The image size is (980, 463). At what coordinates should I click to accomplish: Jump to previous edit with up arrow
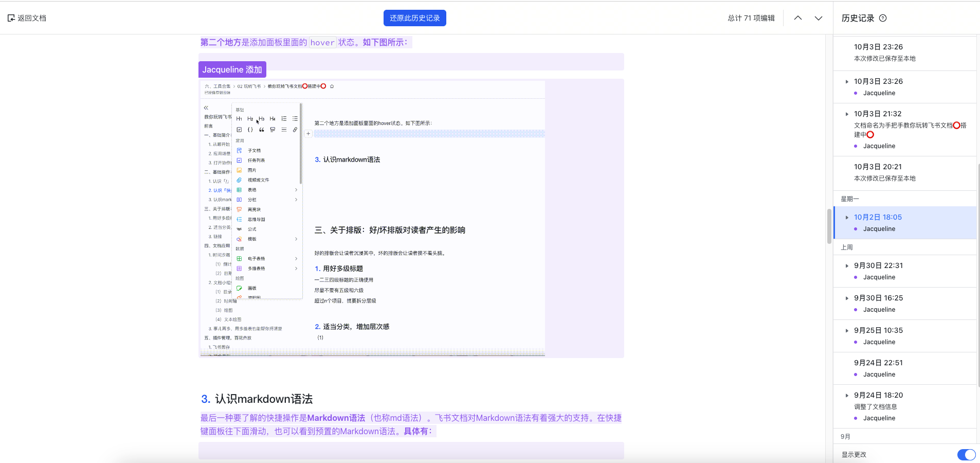pyautogui.click(x=797, y=18)
